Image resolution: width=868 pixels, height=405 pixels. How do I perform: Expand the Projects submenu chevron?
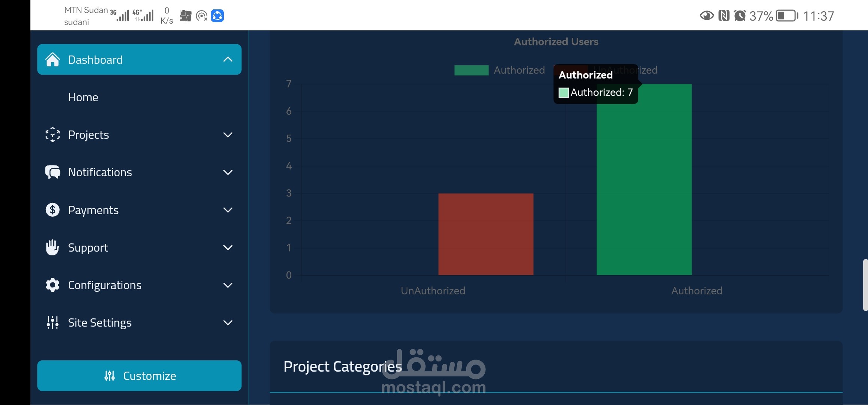coord(228,135)
